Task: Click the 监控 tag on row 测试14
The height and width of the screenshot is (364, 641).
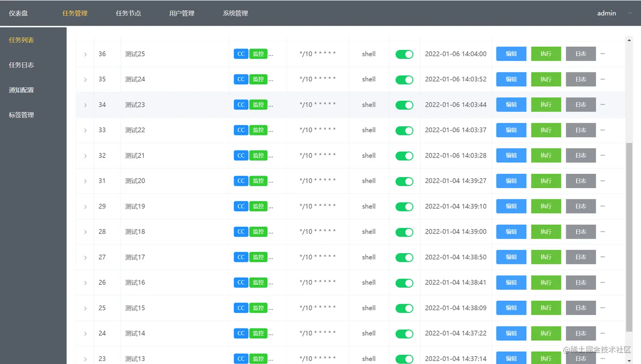Action: click(x=258, y=333)
